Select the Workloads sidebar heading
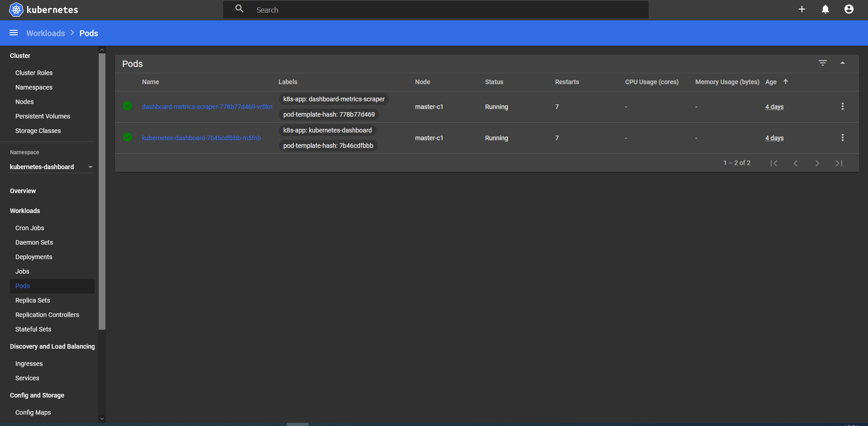This screenshot has width=868, height=426. coord(25,211)
